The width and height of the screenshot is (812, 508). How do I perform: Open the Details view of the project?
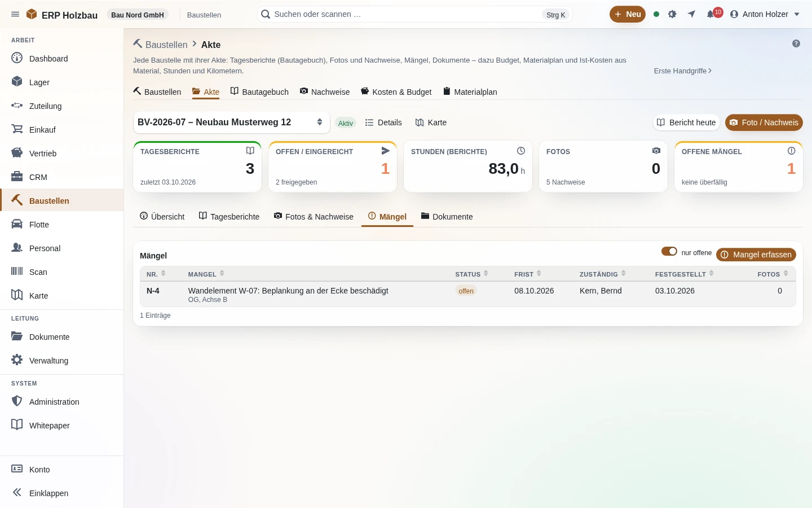point(383,122)
